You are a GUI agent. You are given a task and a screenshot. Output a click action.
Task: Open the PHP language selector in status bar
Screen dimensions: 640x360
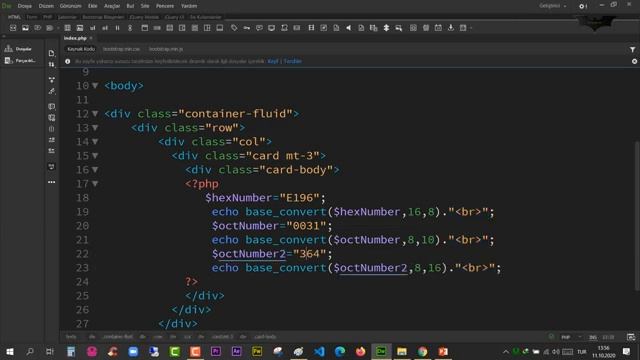pyautogui.click(x=571, y=337)
